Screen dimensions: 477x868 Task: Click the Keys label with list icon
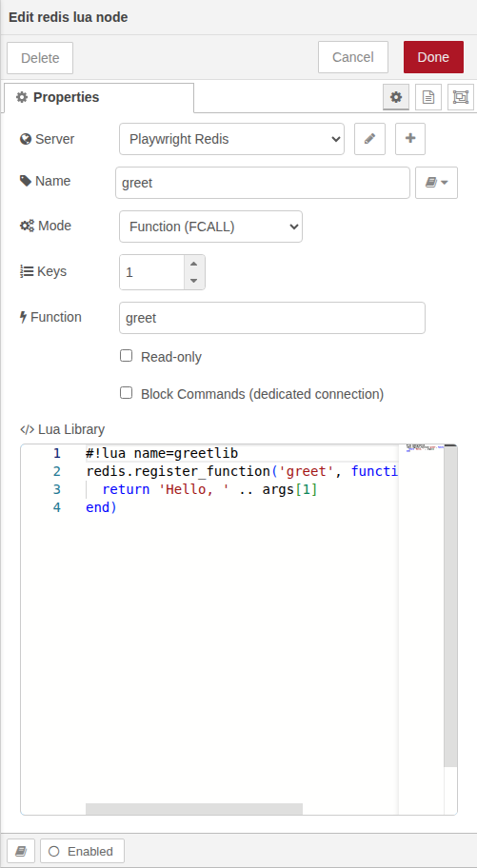[x=43, y=272]
